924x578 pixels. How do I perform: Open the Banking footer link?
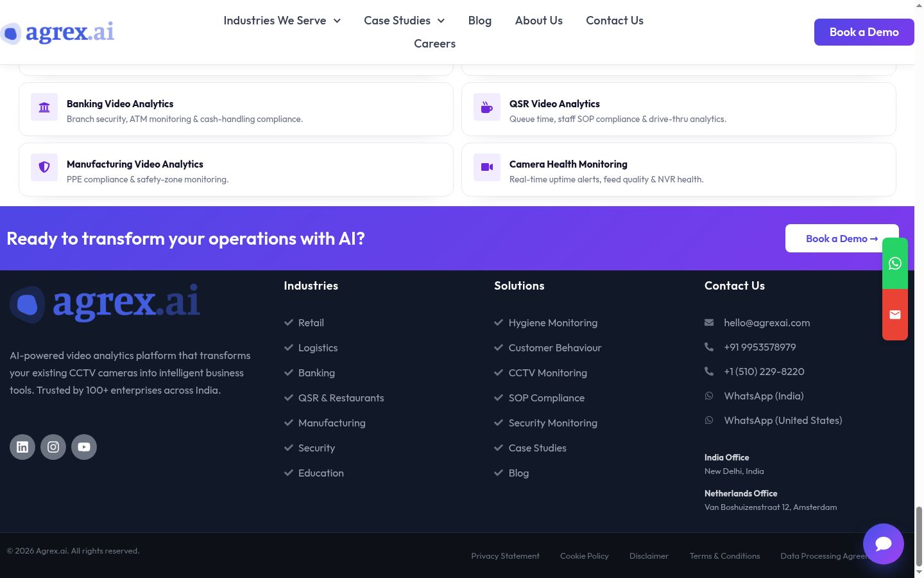316,373
